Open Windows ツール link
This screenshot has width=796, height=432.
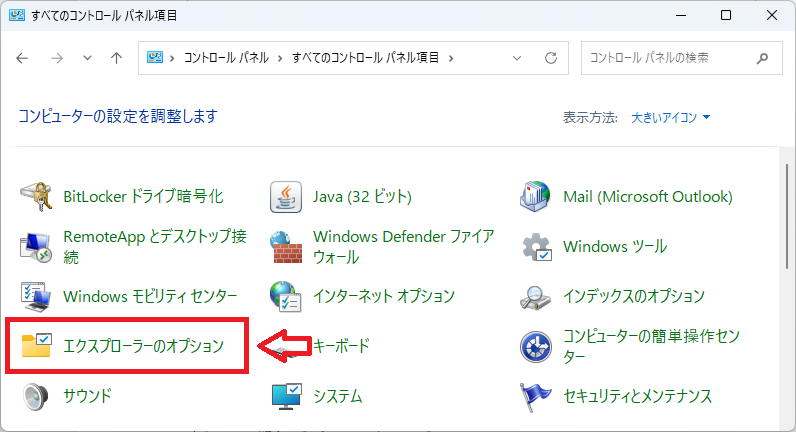tap(615, 247)
